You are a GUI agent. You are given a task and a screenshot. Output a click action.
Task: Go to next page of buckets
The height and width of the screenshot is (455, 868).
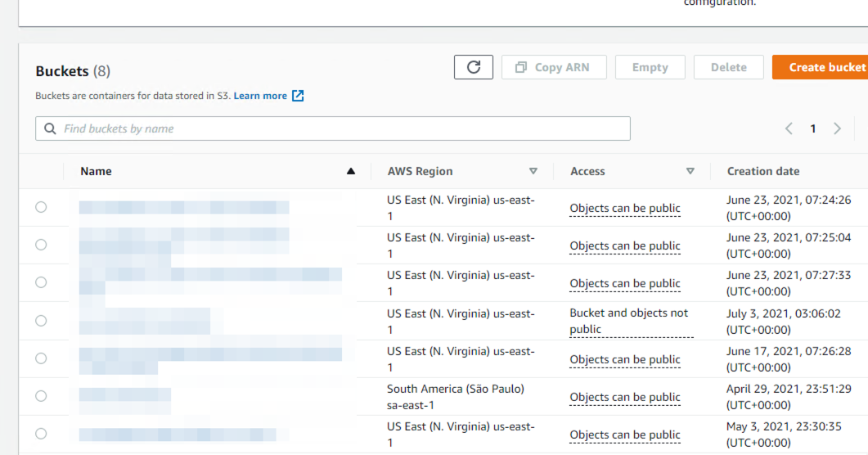[837, 129]
